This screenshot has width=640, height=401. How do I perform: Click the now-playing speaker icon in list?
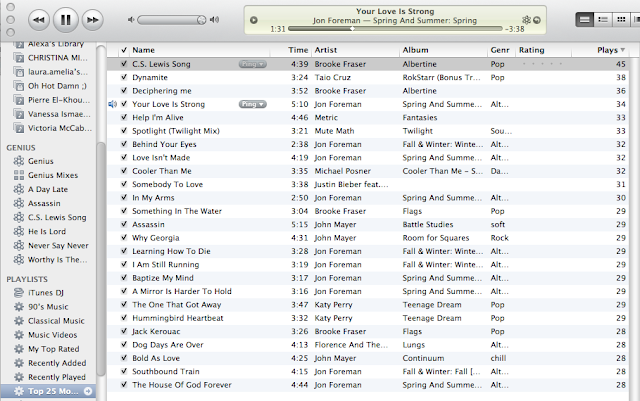[113, 104]
